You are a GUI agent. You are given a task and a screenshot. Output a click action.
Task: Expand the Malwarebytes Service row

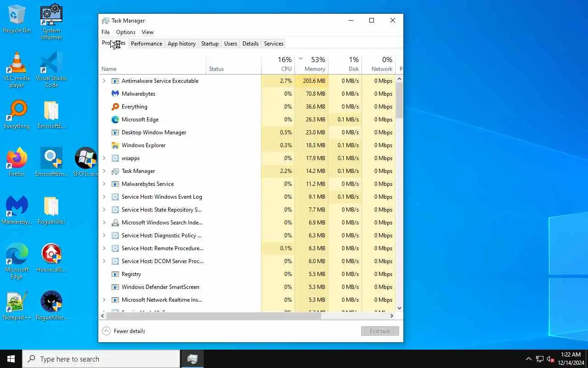(104, 184)
